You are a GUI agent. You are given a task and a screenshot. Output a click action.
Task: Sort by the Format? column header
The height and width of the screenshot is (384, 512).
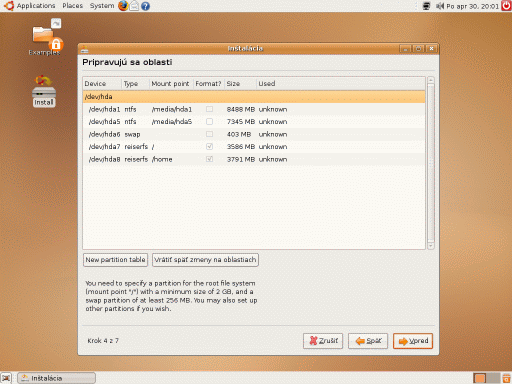coord(209,84)
